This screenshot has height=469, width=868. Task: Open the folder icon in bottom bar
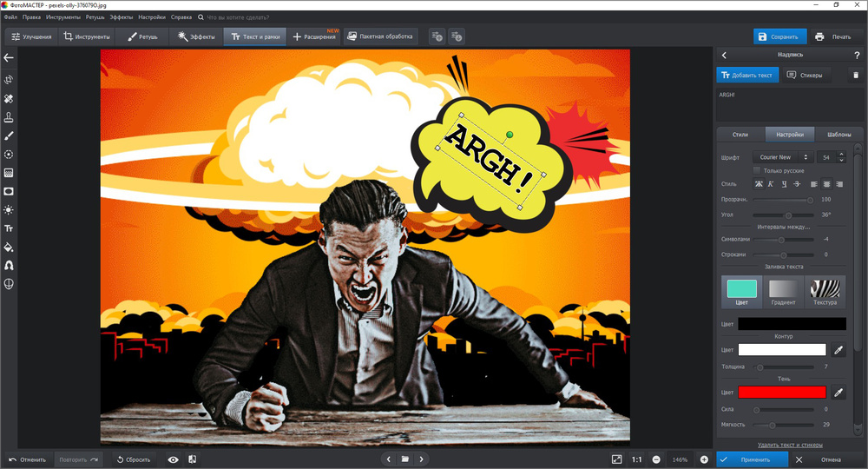point(405,459)
